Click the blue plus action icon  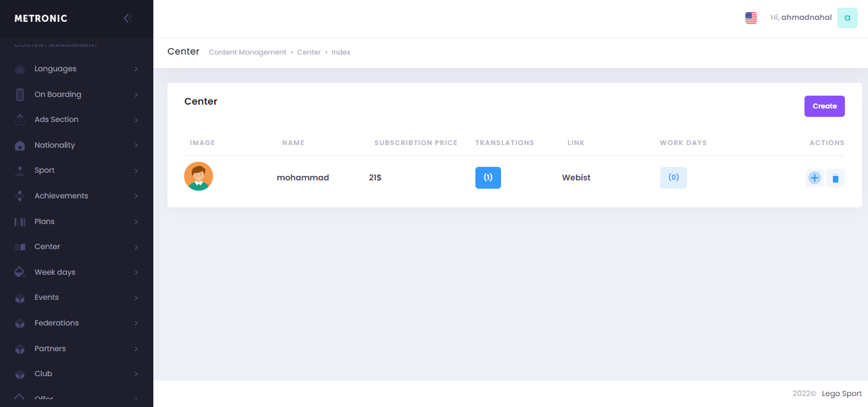pos(815,178)
